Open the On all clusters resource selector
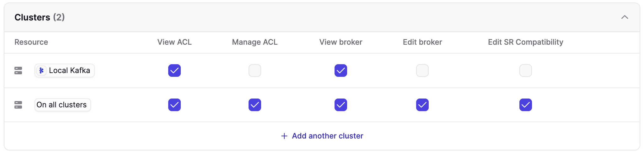 (63, 105)
